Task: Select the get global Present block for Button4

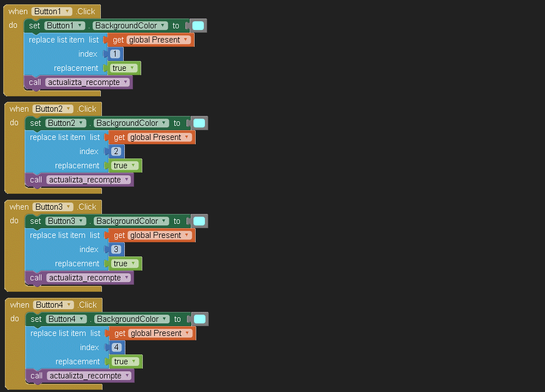Action: point(119,333)
